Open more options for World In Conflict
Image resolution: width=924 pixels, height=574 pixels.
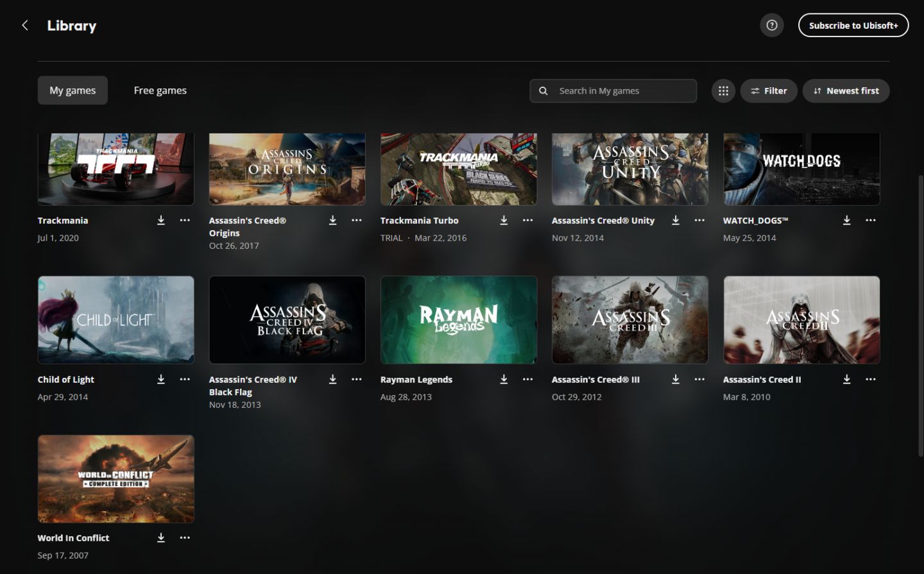click(185, 537)
